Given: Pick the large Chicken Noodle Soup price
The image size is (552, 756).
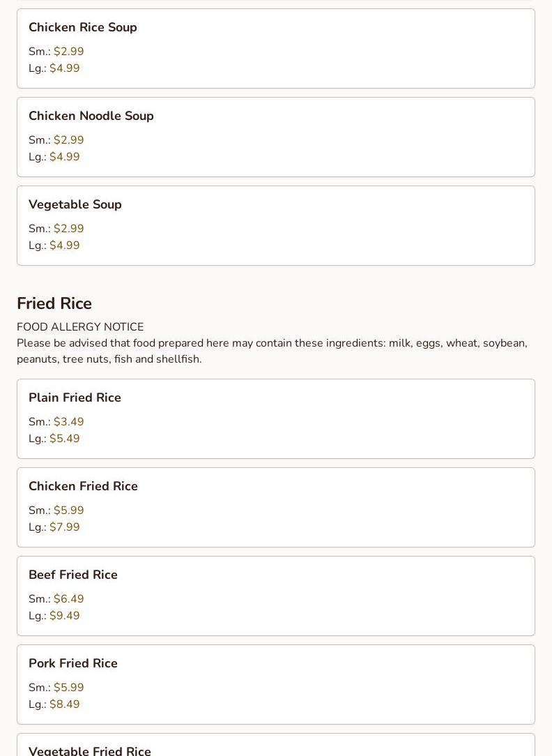Looking at the screenshot, I should pyautogui.click(x=64, y=157).
